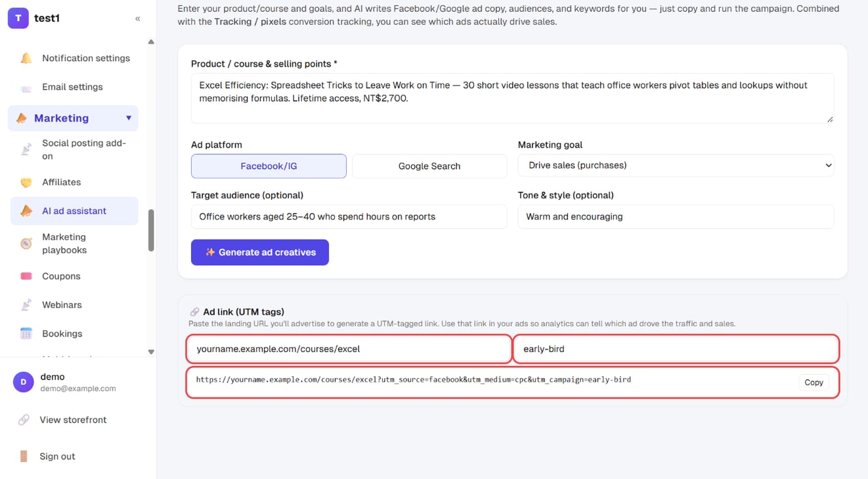The height and width of the screenshot is (479, 868).
Task: Click the Marketing megaphone icon
Action: (22, 118)
